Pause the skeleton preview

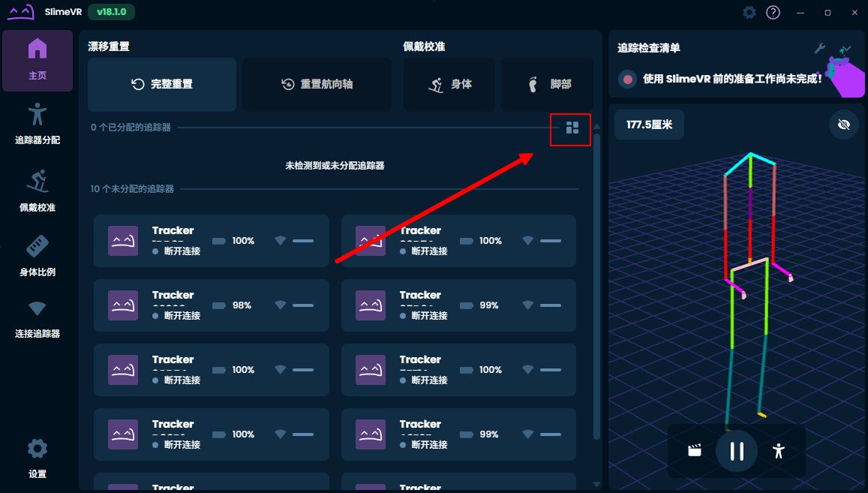[737, 450]
